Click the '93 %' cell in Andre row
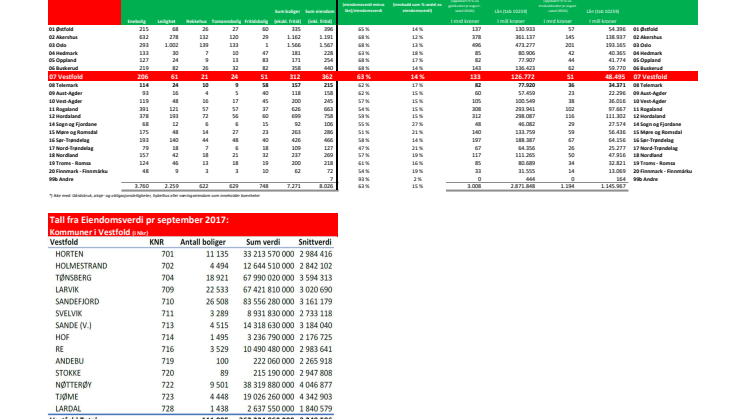Image resolution: width=746 pixels, height=419 pixels. [363, 179]
